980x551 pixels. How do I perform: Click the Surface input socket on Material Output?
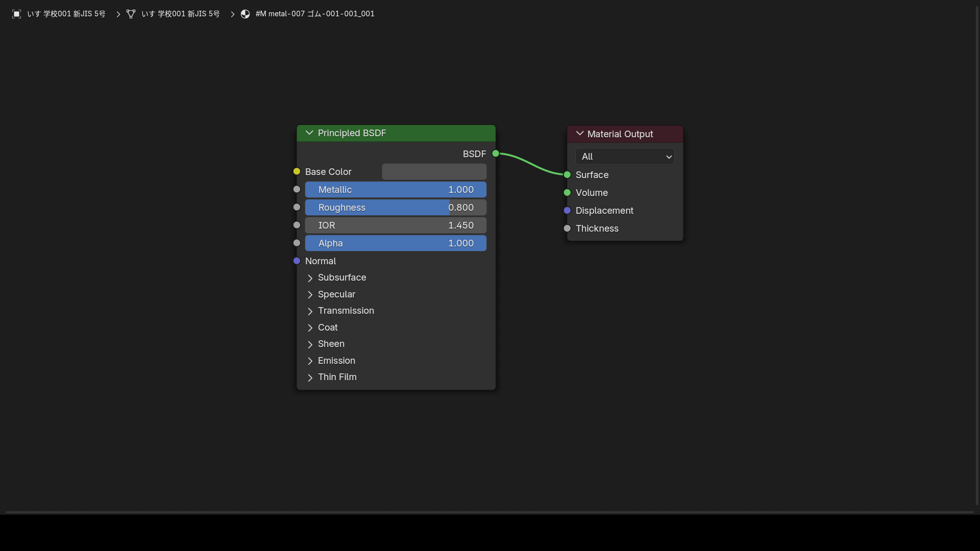click(x=567, y=174)
